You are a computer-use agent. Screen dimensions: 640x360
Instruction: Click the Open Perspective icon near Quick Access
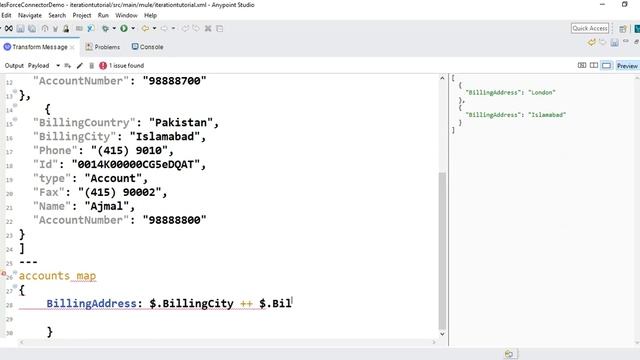click(622, 29)
